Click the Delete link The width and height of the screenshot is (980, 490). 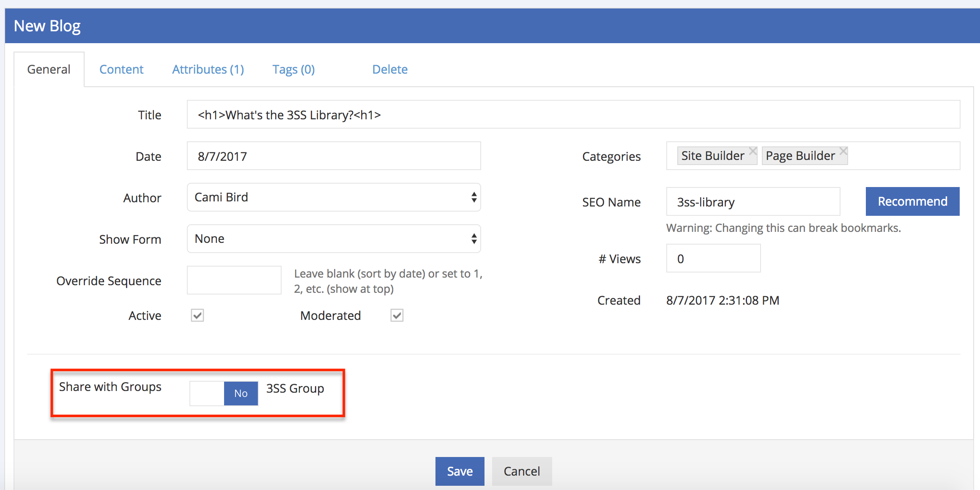[390, 69]
